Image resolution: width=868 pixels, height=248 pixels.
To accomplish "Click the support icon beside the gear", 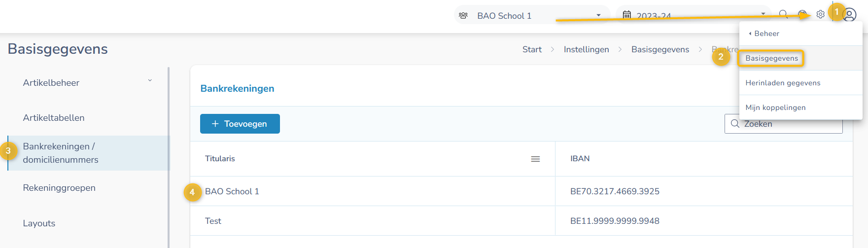I will [802, 14].
